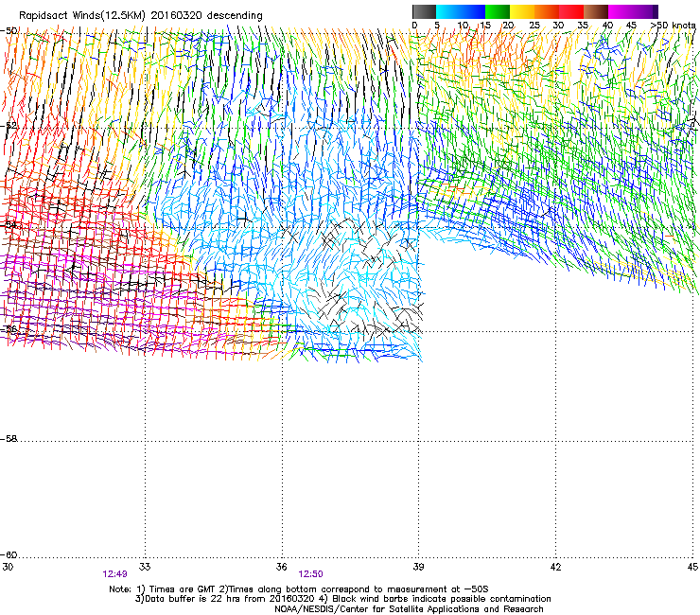Click the yellow 20-25 knots legend segment
700x615 pixels.
(522, 11)
